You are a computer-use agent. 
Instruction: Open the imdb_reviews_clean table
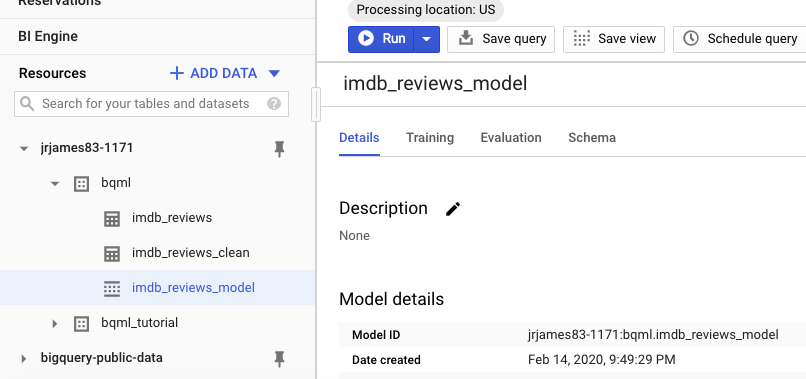point(191,252)
